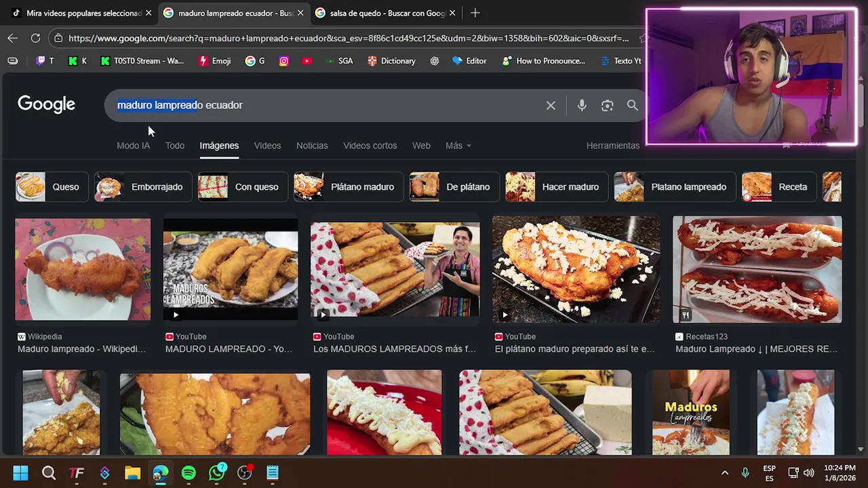The width and height of the screenshot is (868, 488).
Task: Switch to Videos results tab
Action: [x=267, y=146]
